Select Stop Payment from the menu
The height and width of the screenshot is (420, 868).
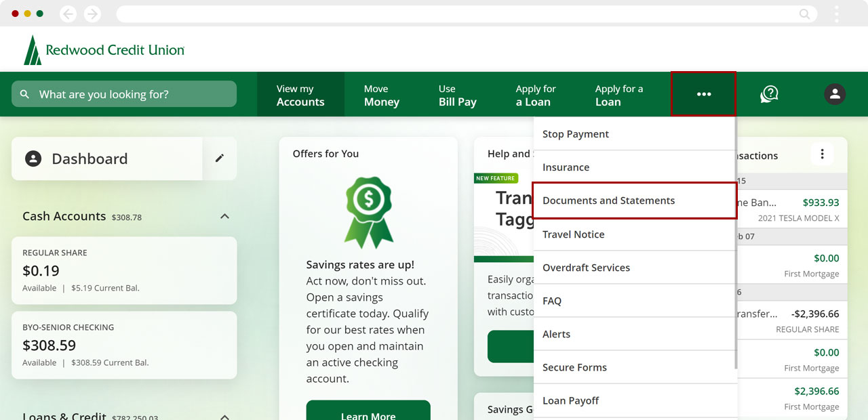tap(634, 134)
